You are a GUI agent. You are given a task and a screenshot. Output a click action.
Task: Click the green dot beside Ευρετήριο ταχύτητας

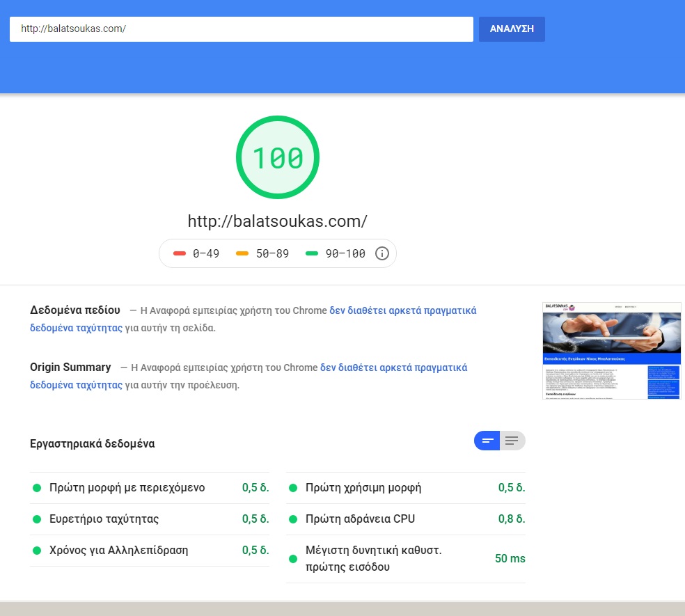tap(37, 519)
